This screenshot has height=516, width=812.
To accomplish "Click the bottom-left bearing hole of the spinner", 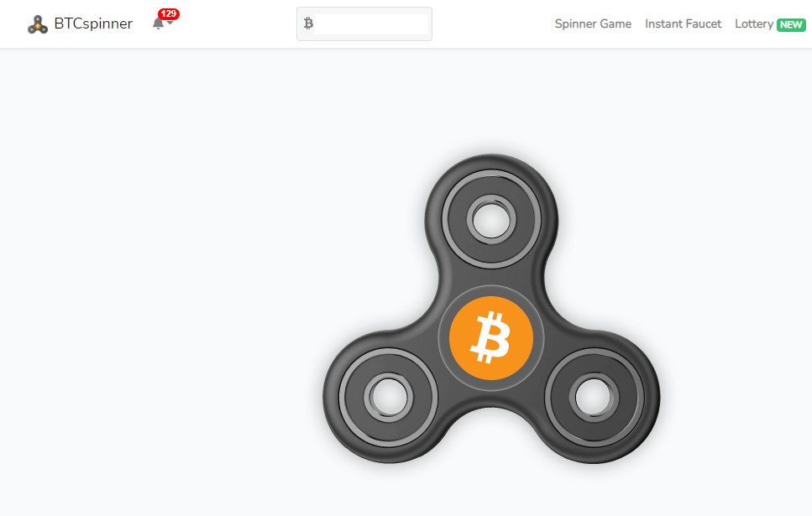I will tap(389, 398).
